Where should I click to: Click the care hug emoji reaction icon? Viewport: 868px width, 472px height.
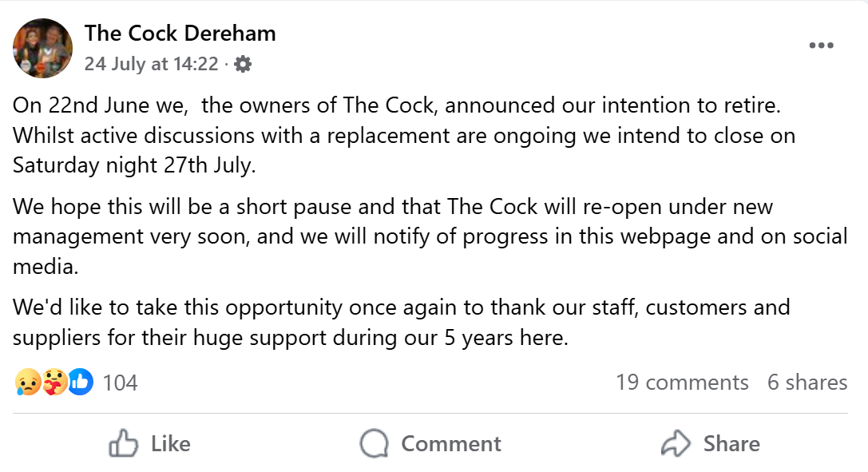(54, 383)
